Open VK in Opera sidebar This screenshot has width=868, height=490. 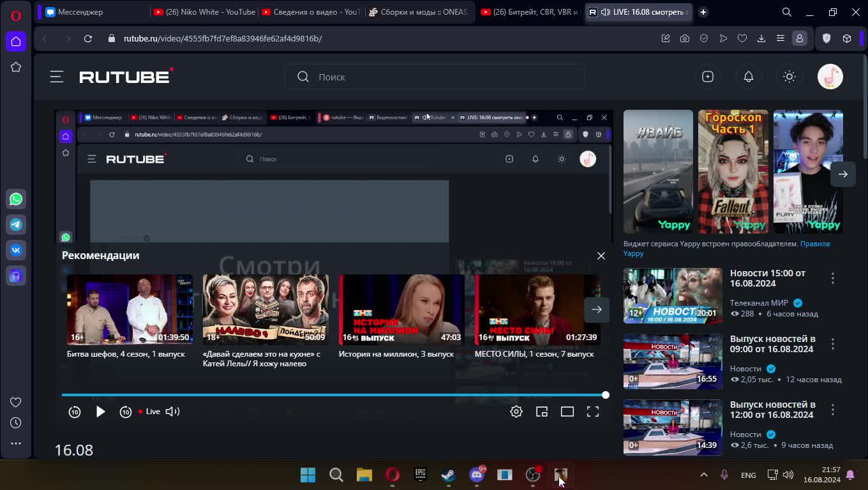[16, 250]
